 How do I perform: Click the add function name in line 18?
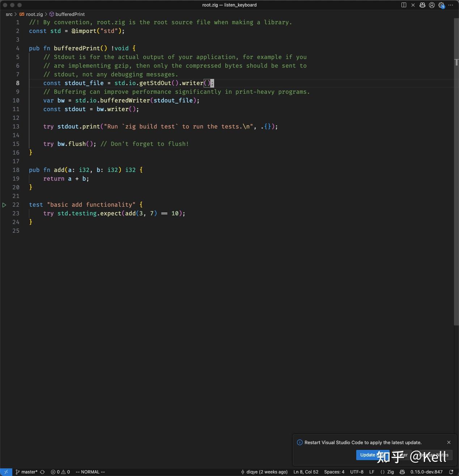coord(59,170)
